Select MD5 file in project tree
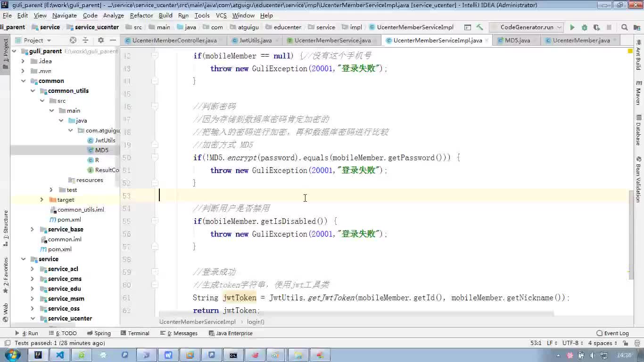644x362 pixels. [101, 150]
